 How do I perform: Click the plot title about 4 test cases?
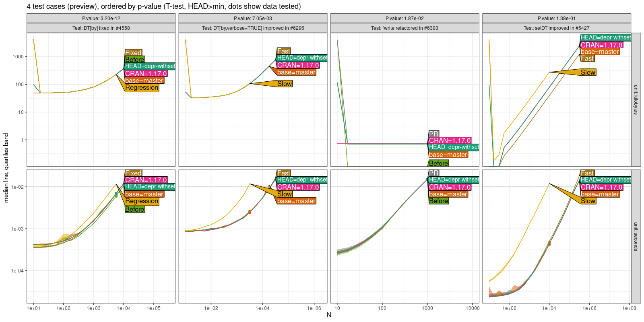click(x=164, y=6)
